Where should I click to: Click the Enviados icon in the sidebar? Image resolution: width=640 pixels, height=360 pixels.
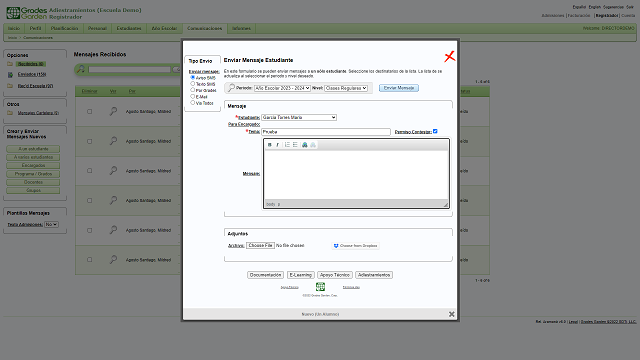tap(10, 75)
